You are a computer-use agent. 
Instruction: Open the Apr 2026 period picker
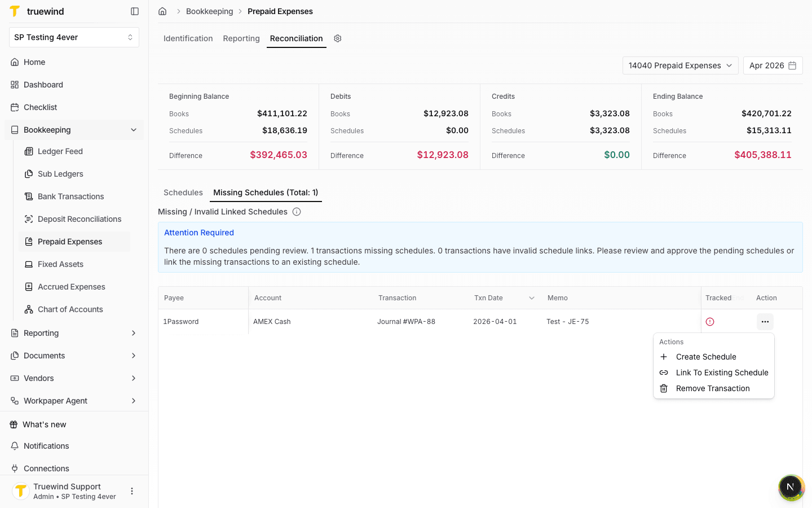(773, 65)
